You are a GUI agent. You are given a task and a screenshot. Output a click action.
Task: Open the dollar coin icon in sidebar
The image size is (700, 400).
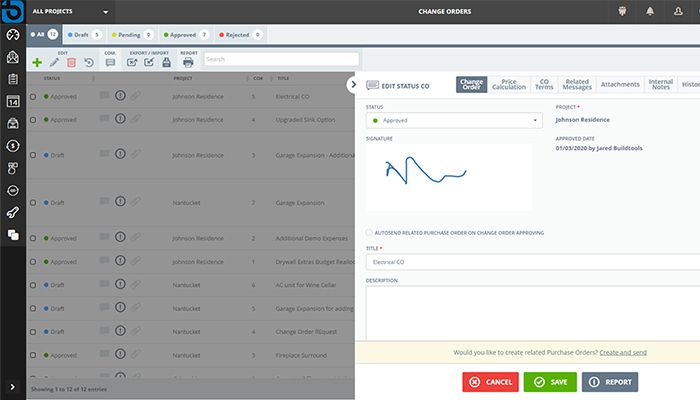[13, 146]
